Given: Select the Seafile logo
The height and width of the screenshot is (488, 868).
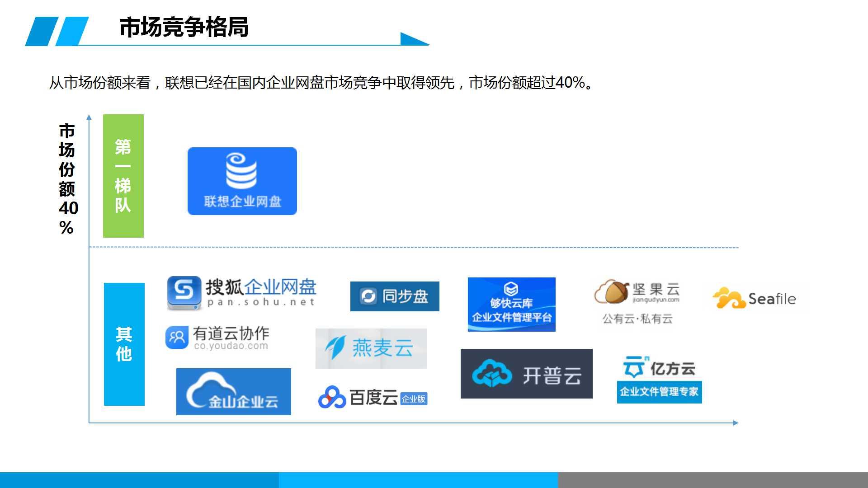Looking at the screenshot, I should pos(754,298).
